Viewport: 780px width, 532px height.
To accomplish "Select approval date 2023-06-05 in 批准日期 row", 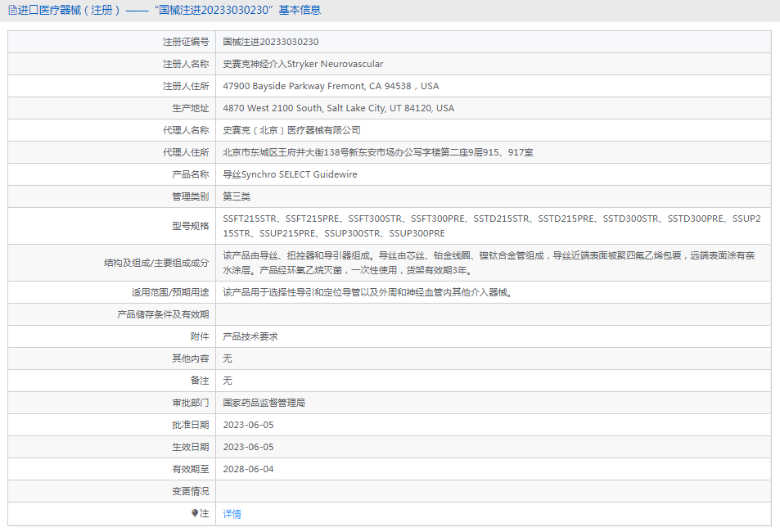I will [248, 425].
